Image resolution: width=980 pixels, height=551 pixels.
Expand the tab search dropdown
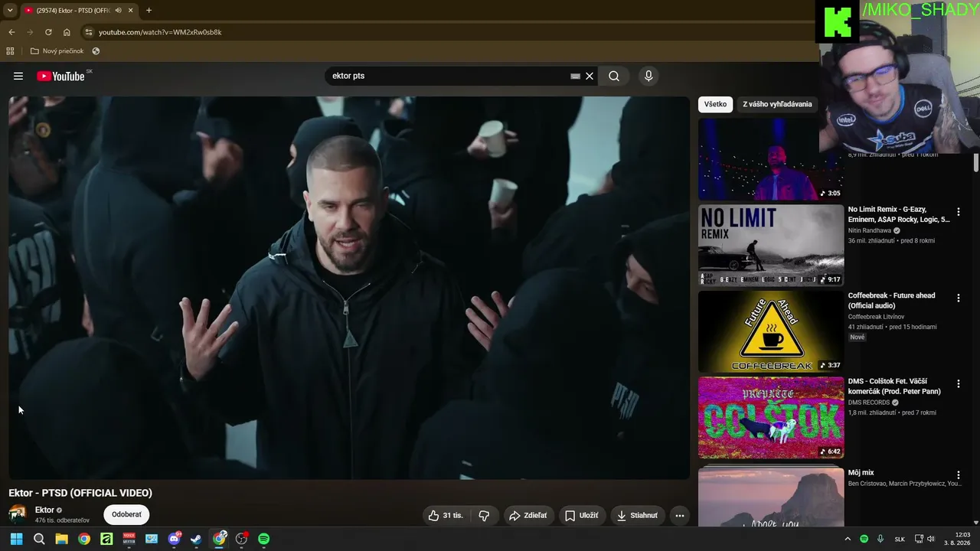tap(10, 11)
